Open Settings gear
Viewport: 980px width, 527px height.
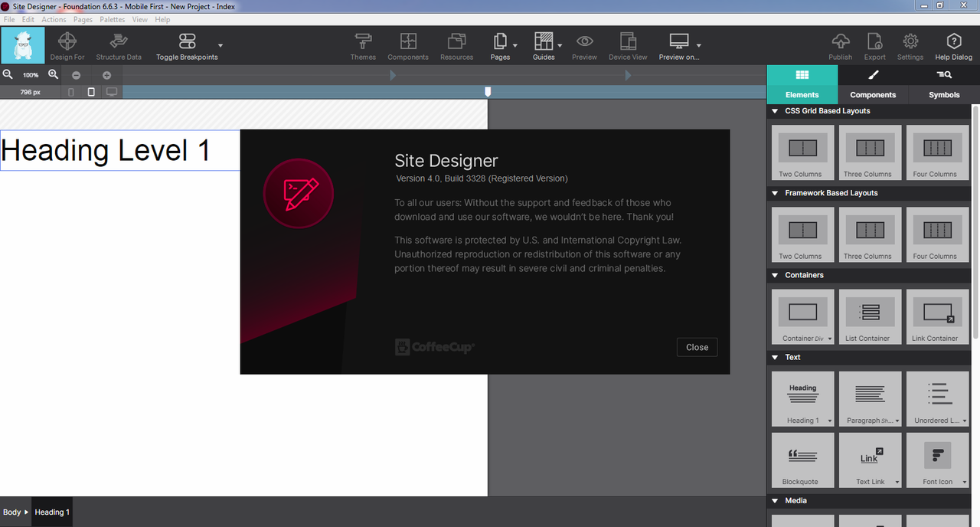910,41
